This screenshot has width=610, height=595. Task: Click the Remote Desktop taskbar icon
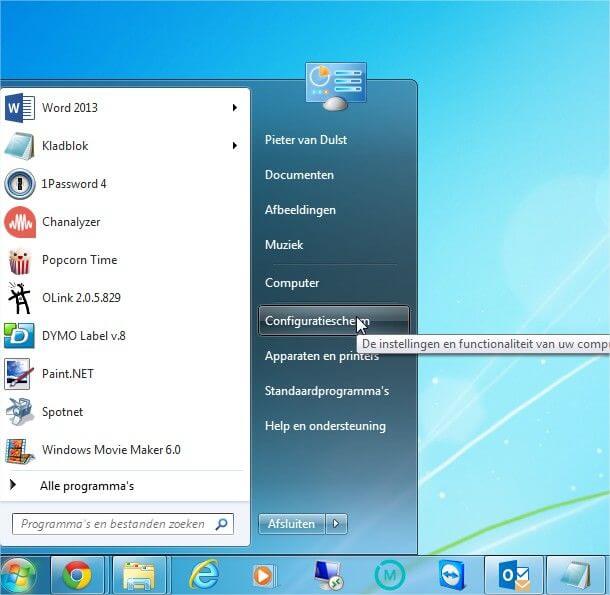pos(328,575)
